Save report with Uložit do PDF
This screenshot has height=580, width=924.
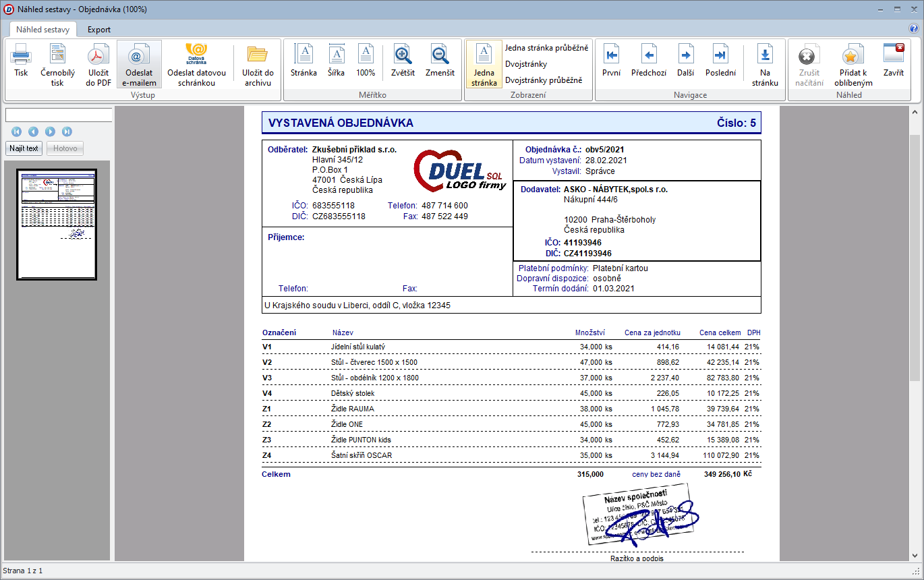pos(98,64)
